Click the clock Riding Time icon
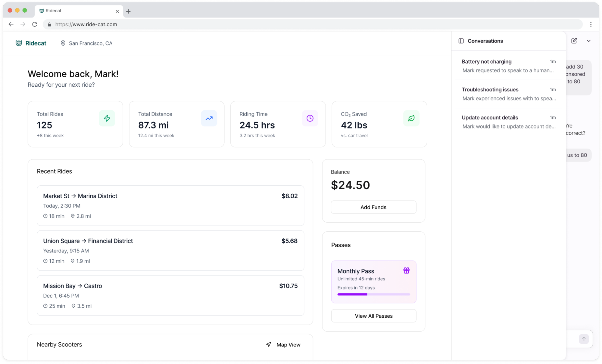 [310, 118]
